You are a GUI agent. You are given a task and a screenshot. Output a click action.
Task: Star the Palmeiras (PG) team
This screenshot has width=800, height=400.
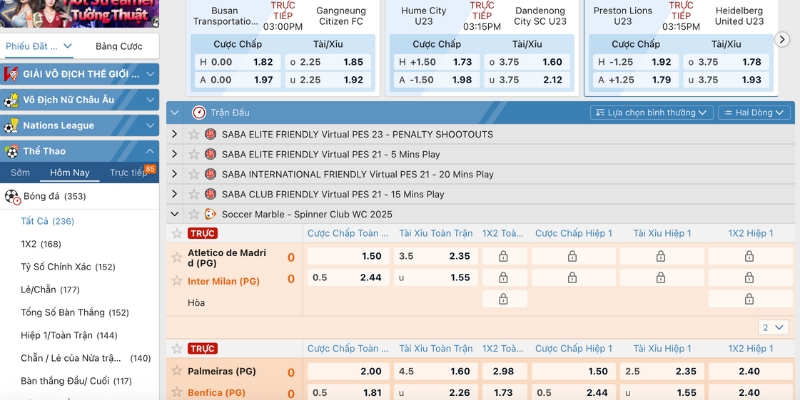click(x=177, y=371)
